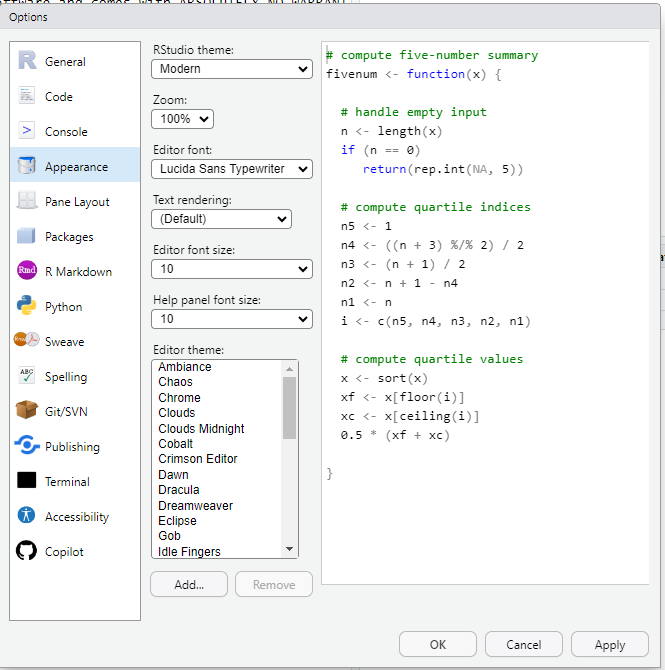This screenshot has width=665, height=670.
Task: Open the Text rendering dropdown
Action: 221,219
